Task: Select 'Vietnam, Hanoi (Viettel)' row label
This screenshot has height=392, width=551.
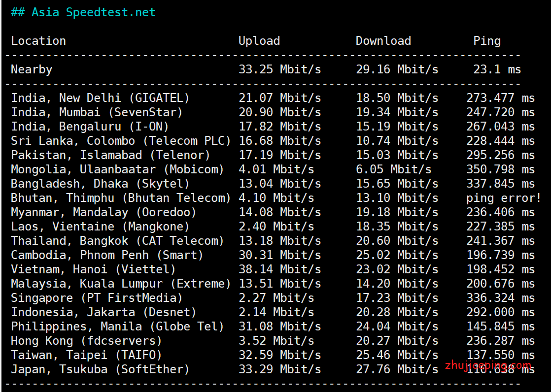Action: click(94, 269)
